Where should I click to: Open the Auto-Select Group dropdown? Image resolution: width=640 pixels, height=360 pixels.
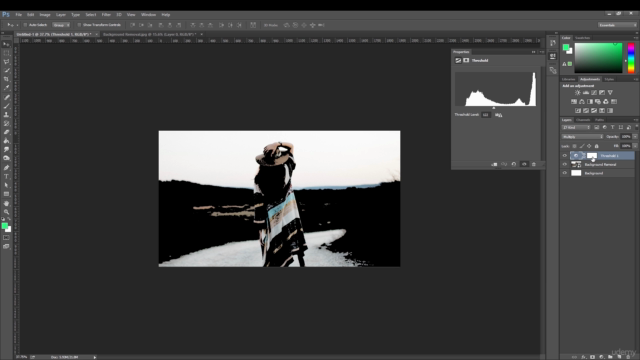(61, 25)
